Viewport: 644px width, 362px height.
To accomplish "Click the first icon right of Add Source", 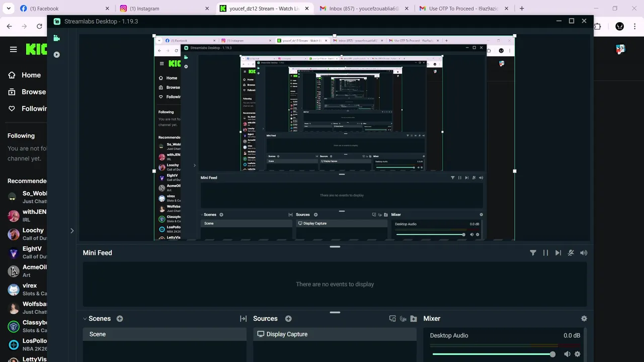I will click(392, 319).
